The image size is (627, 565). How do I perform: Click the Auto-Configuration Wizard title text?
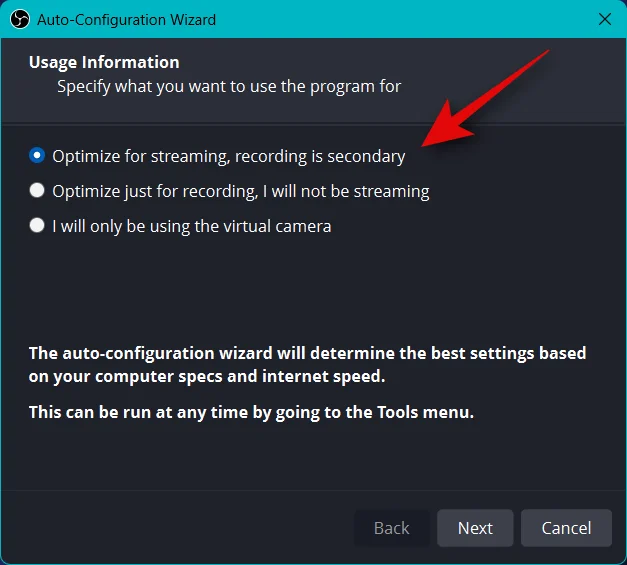point(126,20)
